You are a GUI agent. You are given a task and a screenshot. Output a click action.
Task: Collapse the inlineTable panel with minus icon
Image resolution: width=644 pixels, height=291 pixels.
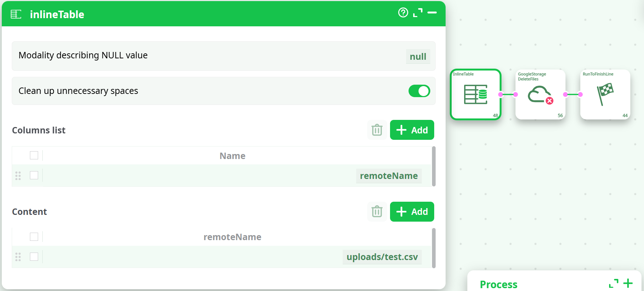click(432, 13)
